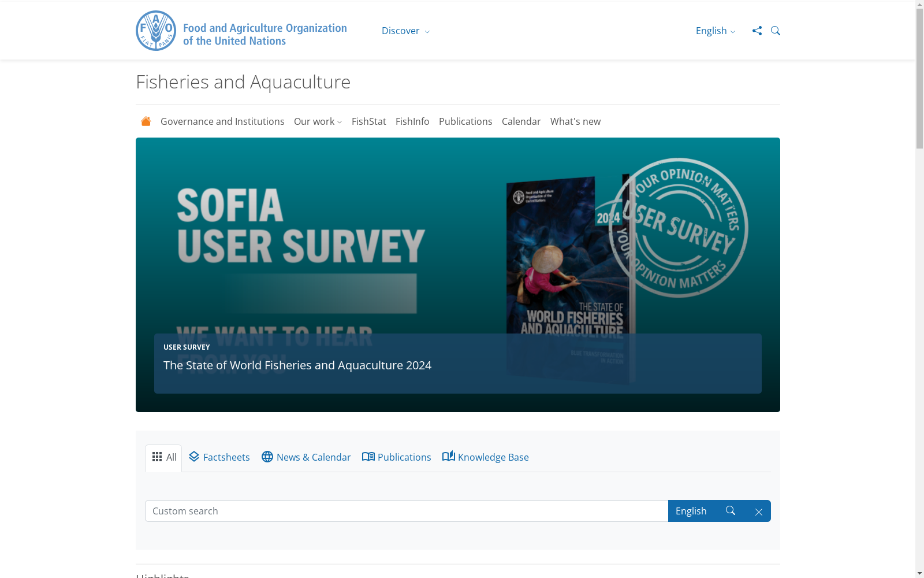Switch to the Factsheets tab
The width and height of the screenshot is (924, 578).
pos(219,457)
